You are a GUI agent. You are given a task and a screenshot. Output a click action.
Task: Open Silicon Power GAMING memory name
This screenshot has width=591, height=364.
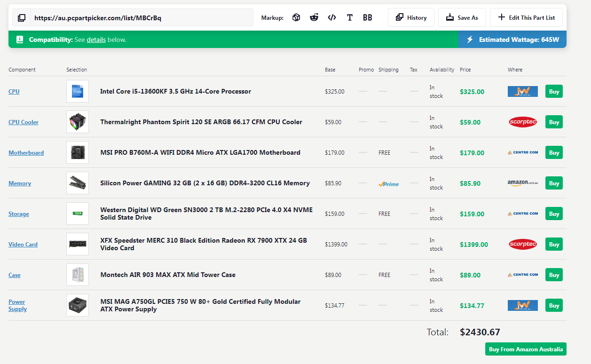(x=205, y=183)
